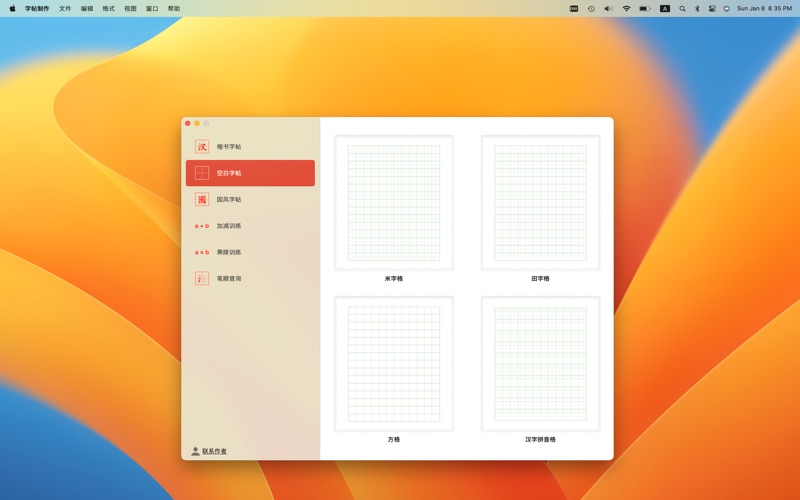Open the Control Center icon
The image size is (800, 500).
pos(712,8)
